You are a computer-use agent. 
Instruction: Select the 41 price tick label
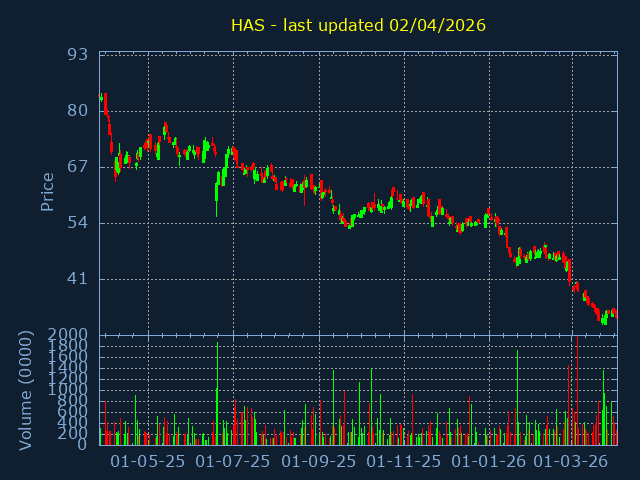click(x=78, y=279)
